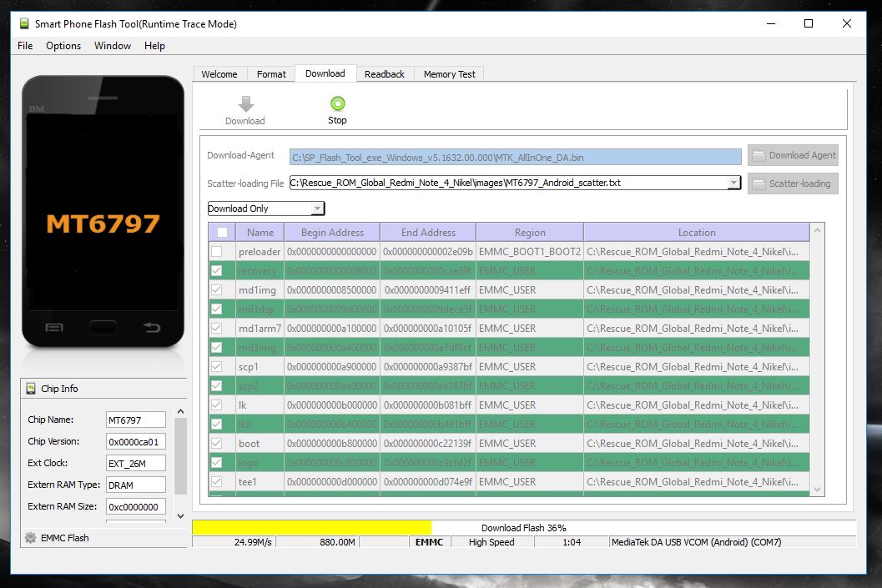Image resolution: width=882 pixels, height=588 pixels.
Task: Click the green Stop icon
Action: click(x=337, y=103)
